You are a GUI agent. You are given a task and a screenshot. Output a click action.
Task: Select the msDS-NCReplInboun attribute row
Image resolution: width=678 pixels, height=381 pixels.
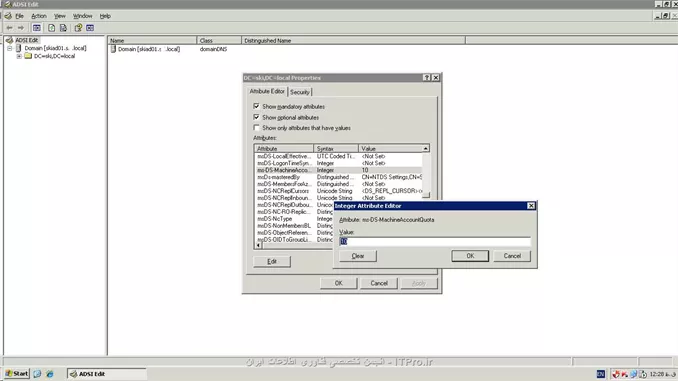pos(339,198)
